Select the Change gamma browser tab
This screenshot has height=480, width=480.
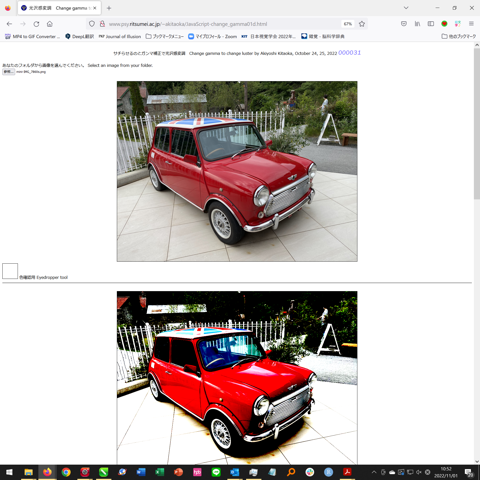(x=59, y=8)
